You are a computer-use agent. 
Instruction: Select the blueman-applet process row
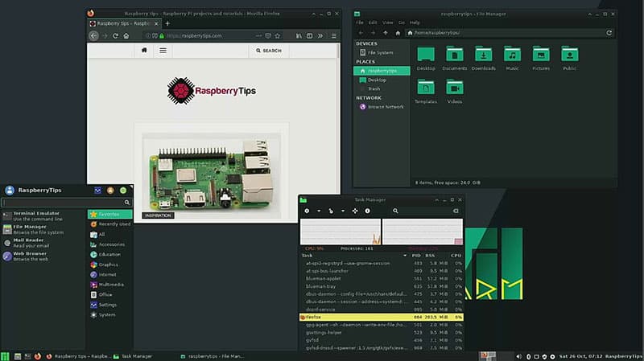(x=382, y=278)
